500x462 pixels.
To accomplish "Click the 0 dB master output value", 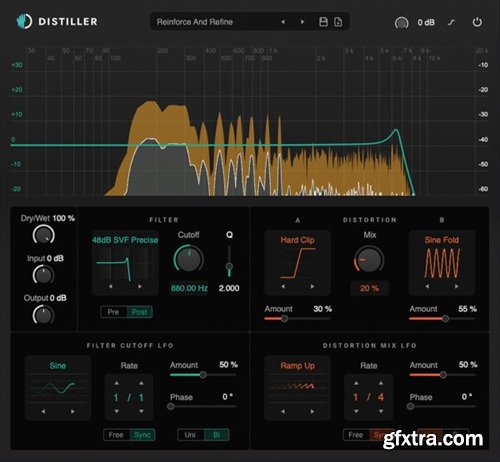I will tap(426, 22).
